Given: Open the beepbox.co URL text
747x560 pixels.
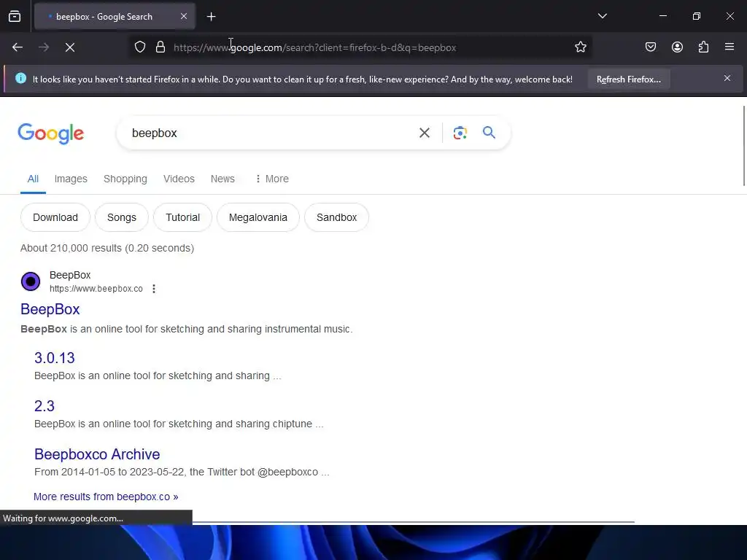Looking at the screenshot, I should 96,289.
